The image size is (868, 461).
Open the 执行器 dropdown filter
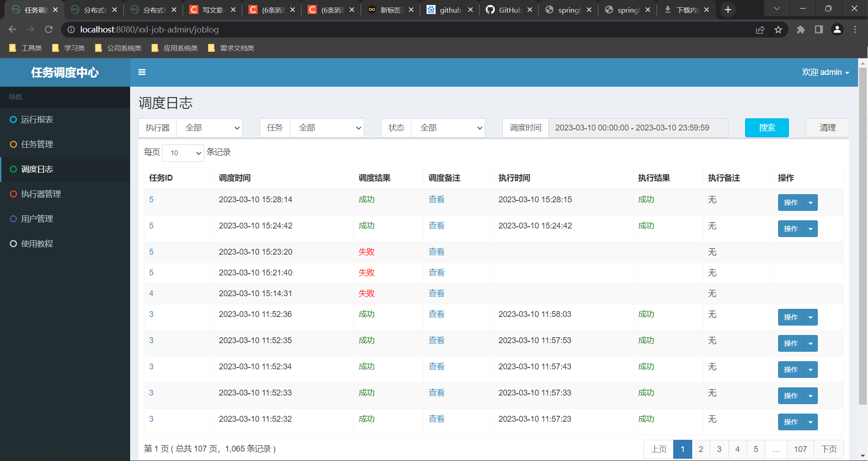209,128
